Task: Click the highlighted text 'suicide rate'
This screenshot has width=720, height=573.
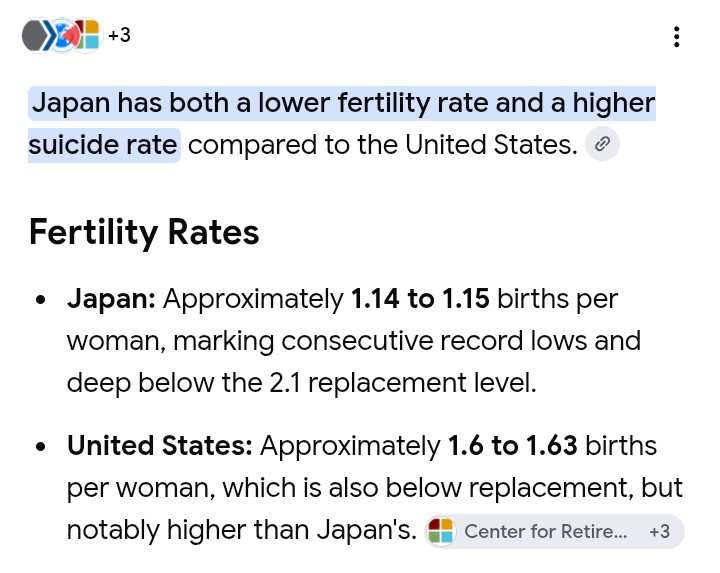Action: pyautogui.click(x=103, y=145)
